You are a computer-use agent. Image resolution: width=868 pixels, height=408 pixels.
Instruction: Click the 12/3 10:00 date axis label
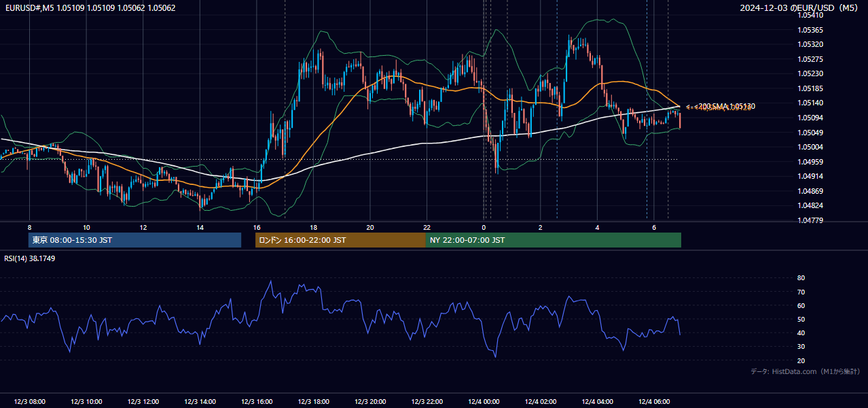click(x=86, y=402)
